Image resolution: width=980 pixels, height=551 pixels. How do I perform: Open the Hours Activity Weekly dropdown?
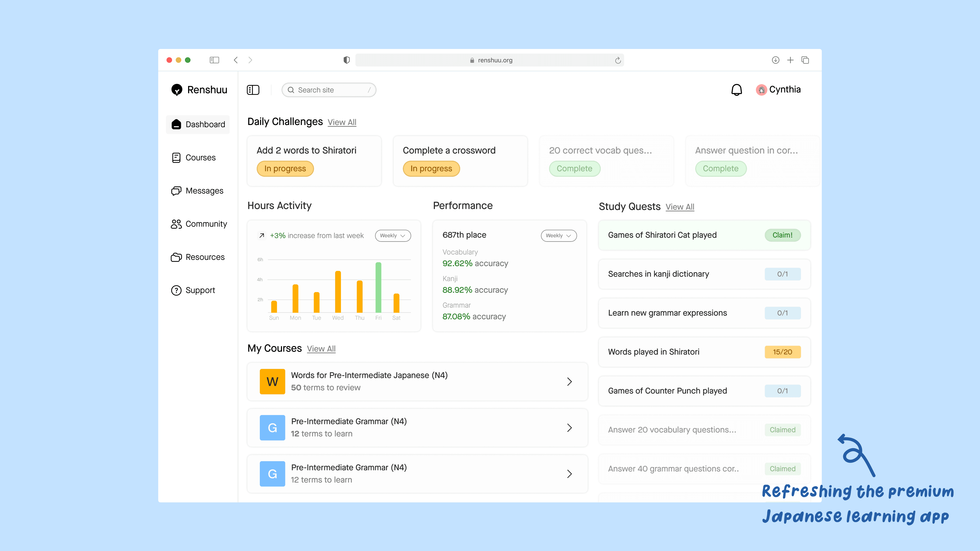point(393,235)
